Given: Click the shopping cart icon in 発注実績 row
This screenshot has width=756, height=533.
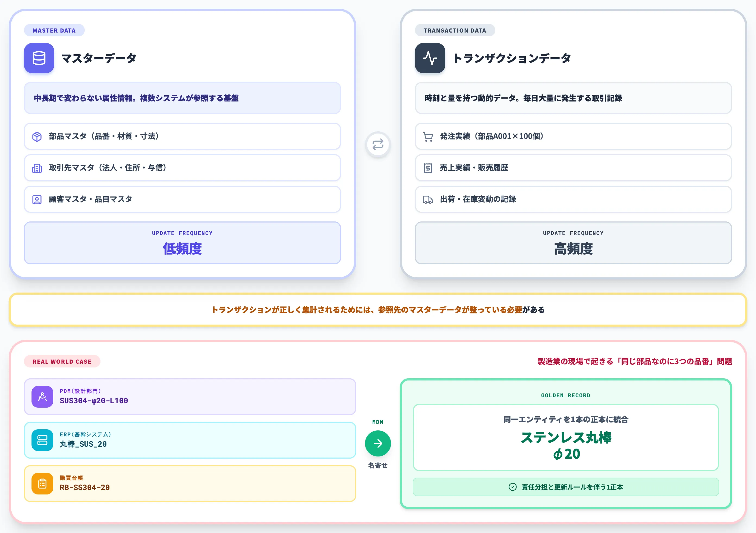Looking at the screenshot, I should [x=428, y=137].
